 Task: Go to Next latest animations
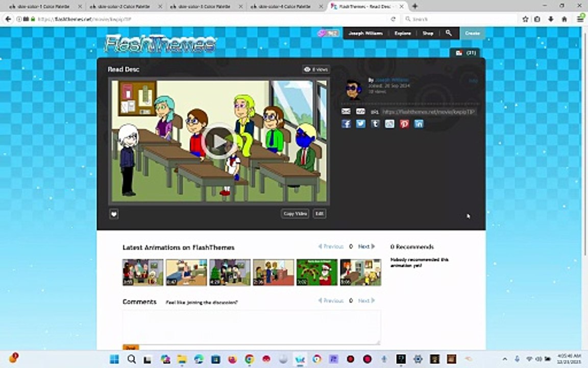pos(366,246)
